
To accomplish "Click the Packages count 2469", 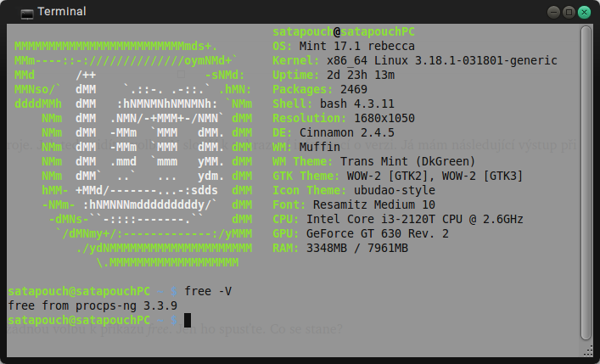I will 354,89.
